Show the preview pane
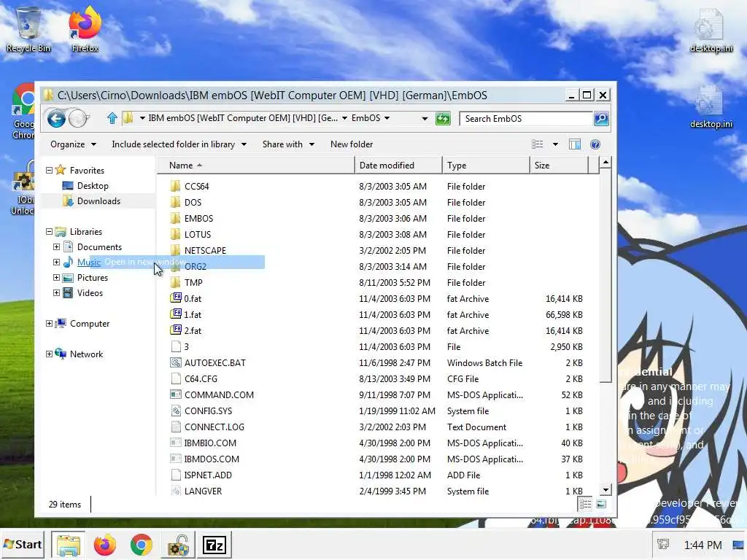The height and width of the screenshot is (560, 747). pos(575,144)
